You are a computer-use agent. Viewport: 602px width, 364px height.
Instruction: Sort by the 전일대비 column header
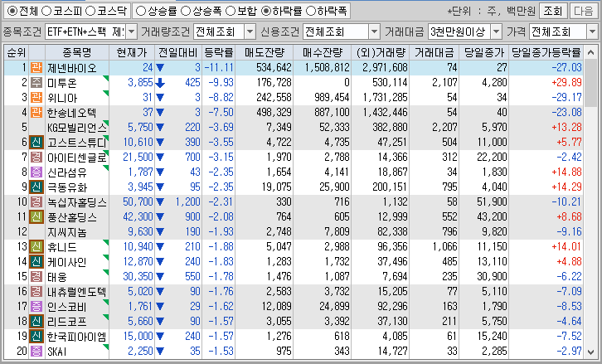click(x=178, y=52)
